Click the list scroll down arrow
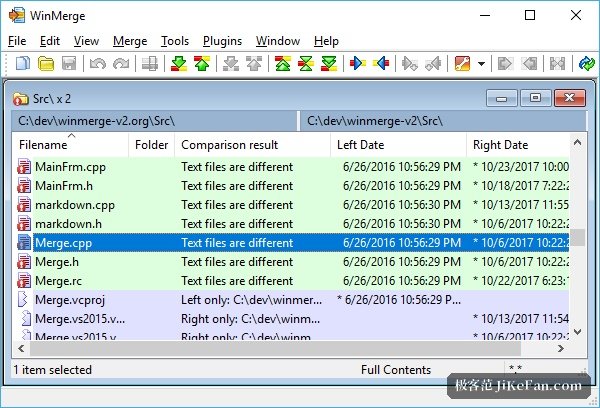600x408 pixels. pyautogui.click(x=578, y=331)
